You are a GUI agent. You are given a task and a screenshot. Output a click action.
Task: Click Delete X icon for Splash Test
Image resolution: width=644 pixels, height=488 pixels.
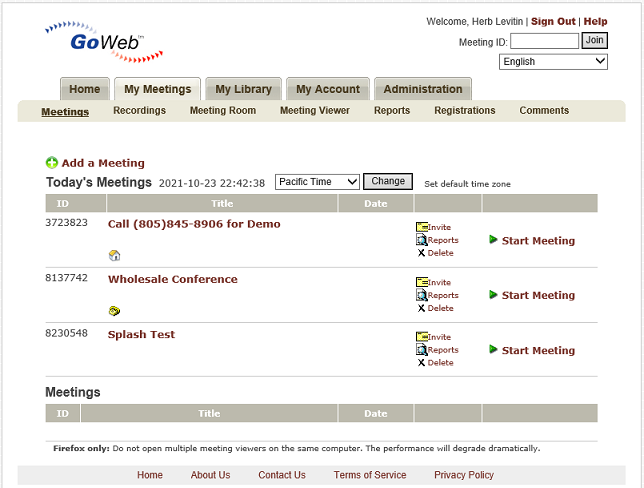[421, 363]
